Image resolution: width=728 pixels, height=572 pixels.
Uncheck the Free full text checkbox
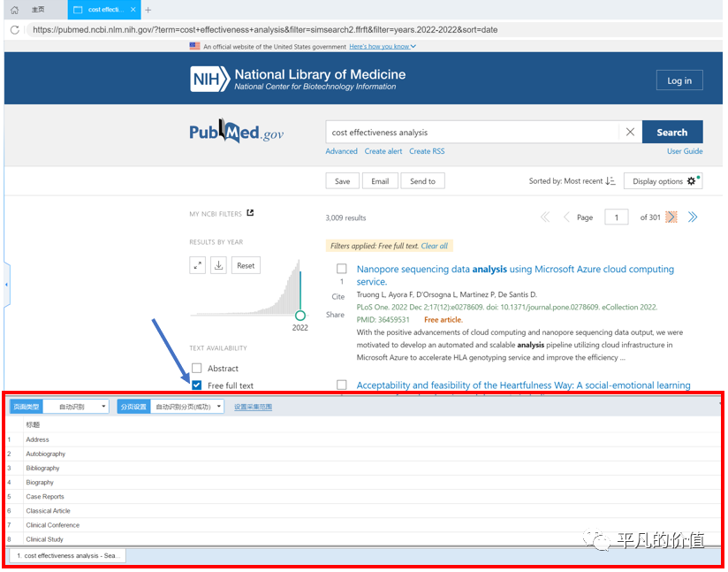pos(197,385)
